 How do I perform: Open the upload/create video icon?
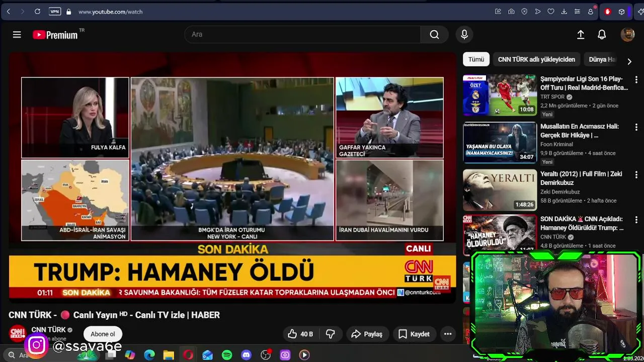point(581,35)
